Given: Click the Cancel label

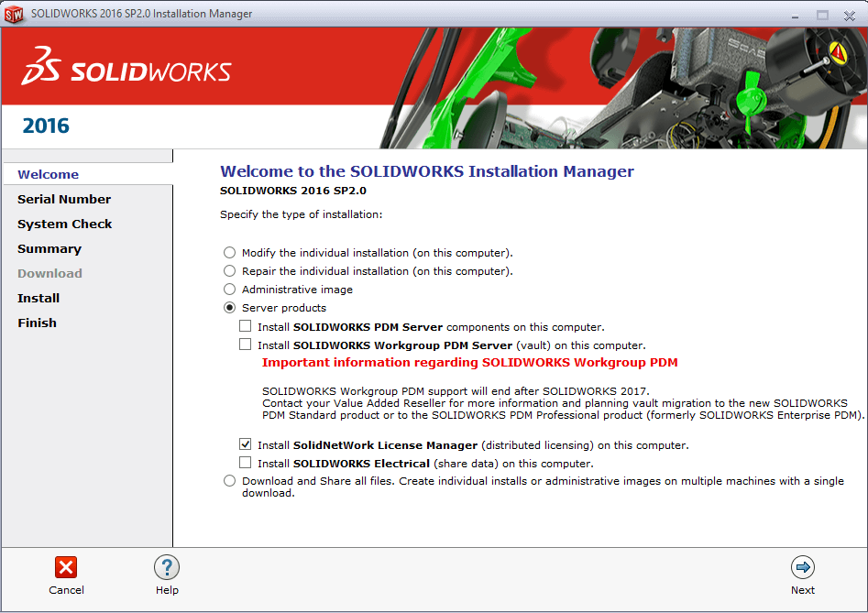Looking at the screenshot, I should pyautogui.click(x=66, y=590).
